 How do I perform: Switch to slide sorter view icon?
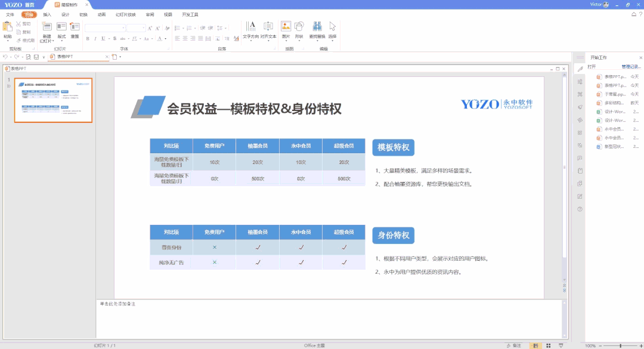pyautogui.click(x=549, y=345)
